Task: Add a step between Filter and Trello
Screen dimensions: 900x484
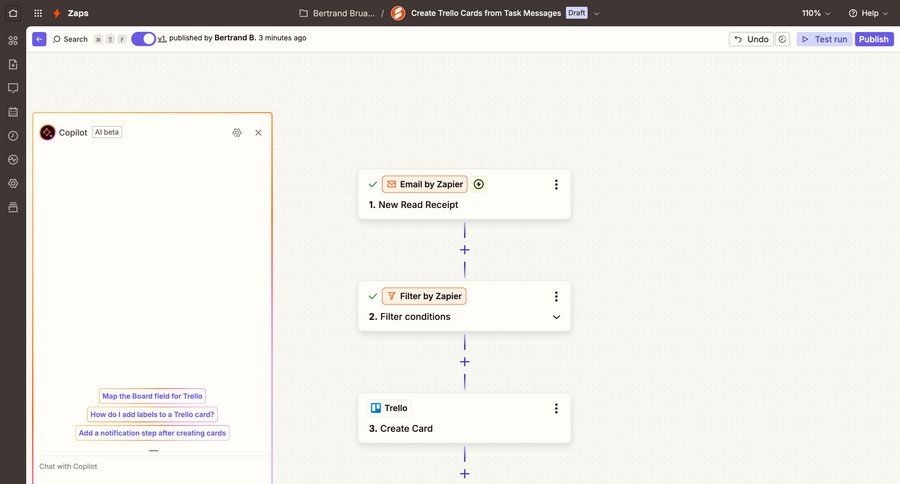Action: 464,362
